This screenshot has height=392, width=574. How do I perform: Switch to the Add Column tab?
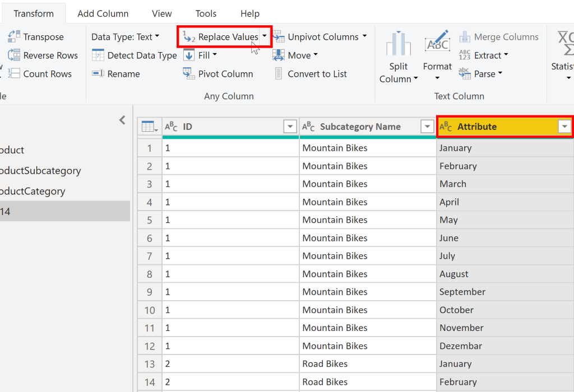[x=103, y=13]
